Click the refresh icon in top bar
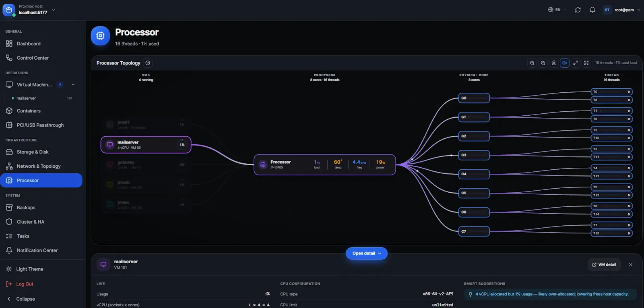Image resolution: width=644 pixels, height=308 pixels. click(x=578, y=10)
